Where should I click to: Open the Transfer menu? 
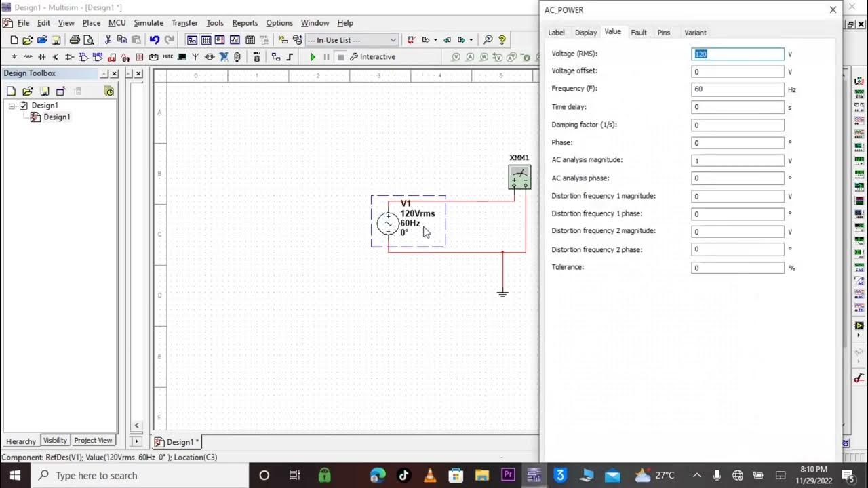pyautogui.click(x=184, y=23)
